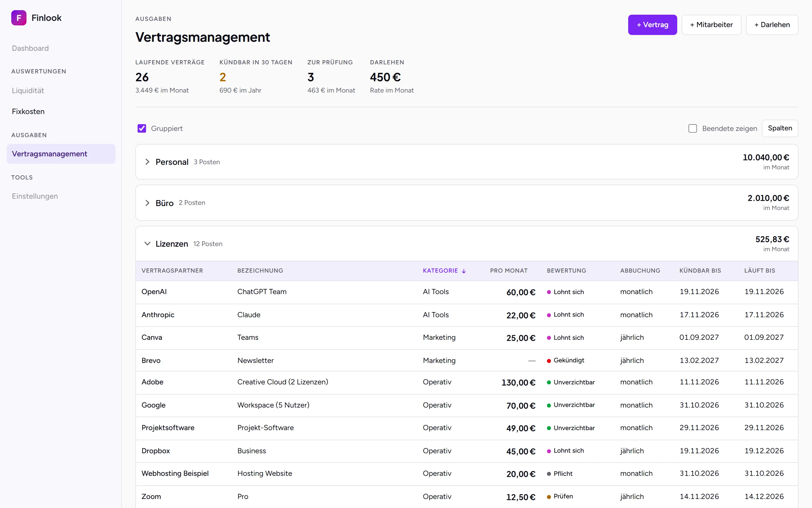Click the Laufende Verträge count 26
The width and height of the screenshot is (812, 508).
click(142, 77)
